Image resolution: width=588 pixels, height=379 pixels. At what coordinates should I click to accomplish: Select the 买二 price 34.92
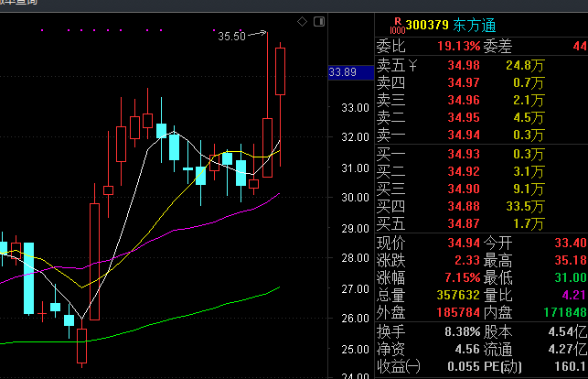pos(464,171)
